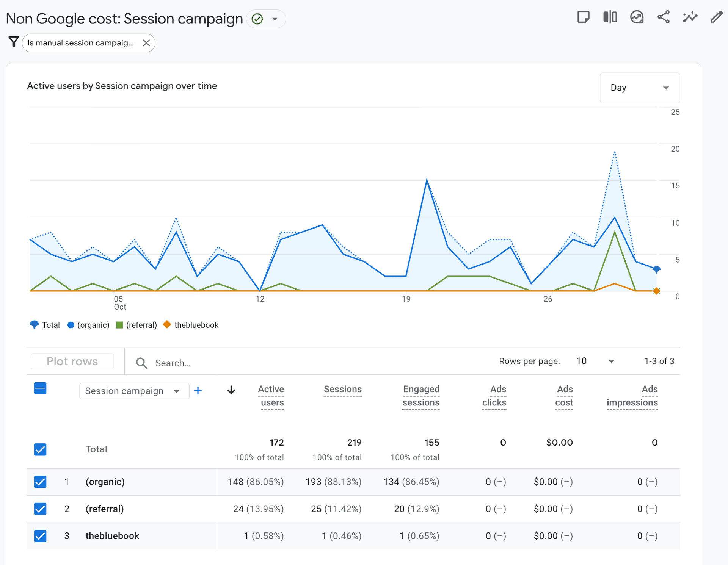
Task: Click the Plot rows button
Action: pos(72,361)
